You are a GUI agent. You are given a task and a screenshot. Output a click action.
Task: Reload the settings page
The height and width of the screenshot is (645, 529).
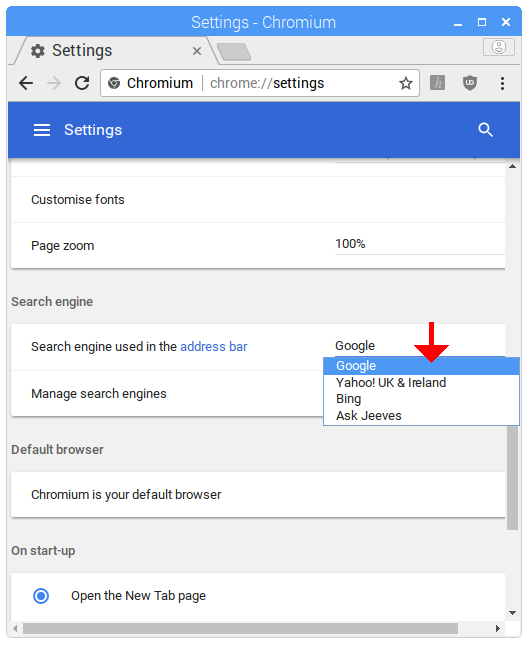82,83
